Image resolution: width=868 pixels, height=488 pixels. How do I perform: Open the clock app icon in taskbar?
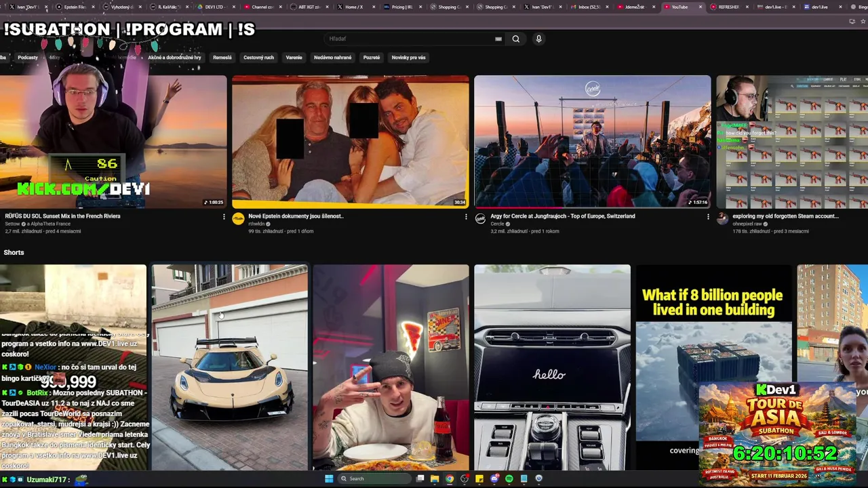coord(539,479)
